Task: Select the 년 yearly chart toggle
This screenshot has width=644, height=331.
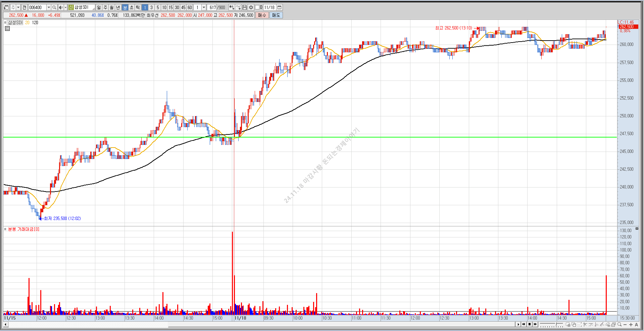Action: coord(118,7)
